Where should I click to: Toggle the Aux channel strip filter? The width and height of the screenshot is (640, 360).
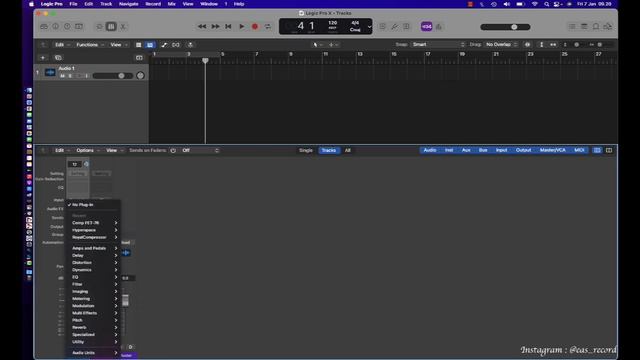tap(466, 150)
